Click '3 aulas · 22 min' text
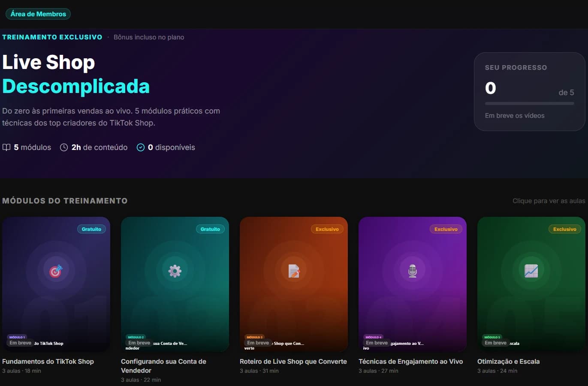588x386 pixels. point(141,380)
